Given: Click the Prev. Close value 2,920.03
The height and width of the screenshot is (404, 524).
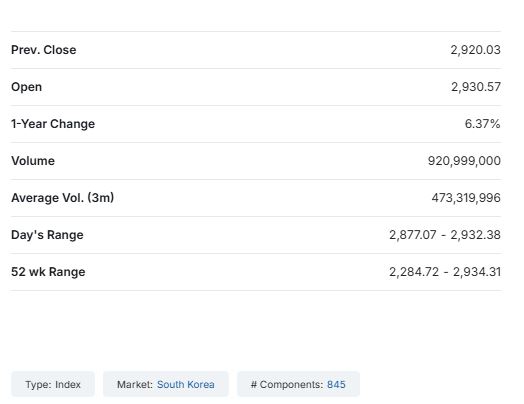Looking at the screenshot, I should point(475,50).
